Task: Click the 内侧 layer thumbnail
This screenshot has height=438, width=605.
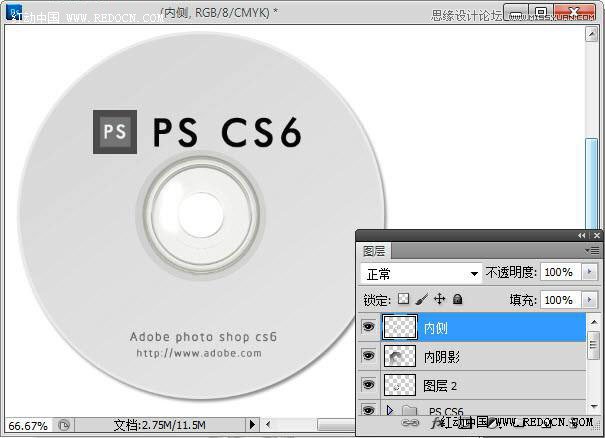Action: [400, 327]
